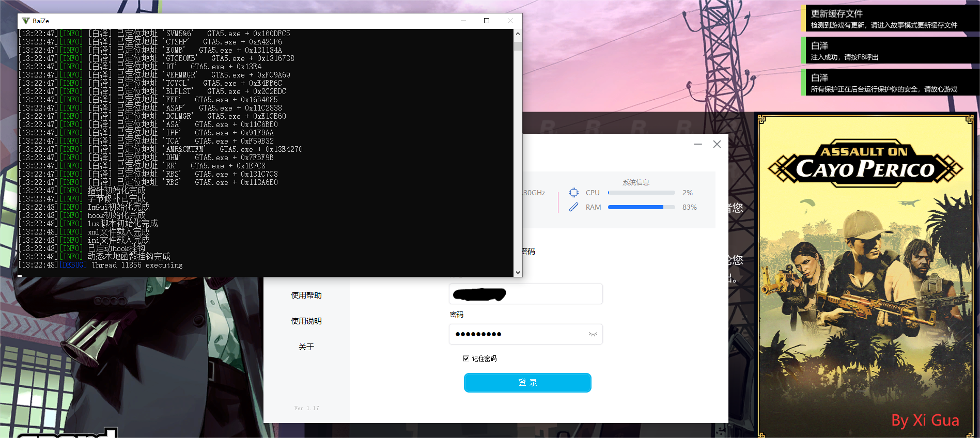Open the 关于 sidebar entry
This screenshot has width=980, height=438.
tap(306, 347)
